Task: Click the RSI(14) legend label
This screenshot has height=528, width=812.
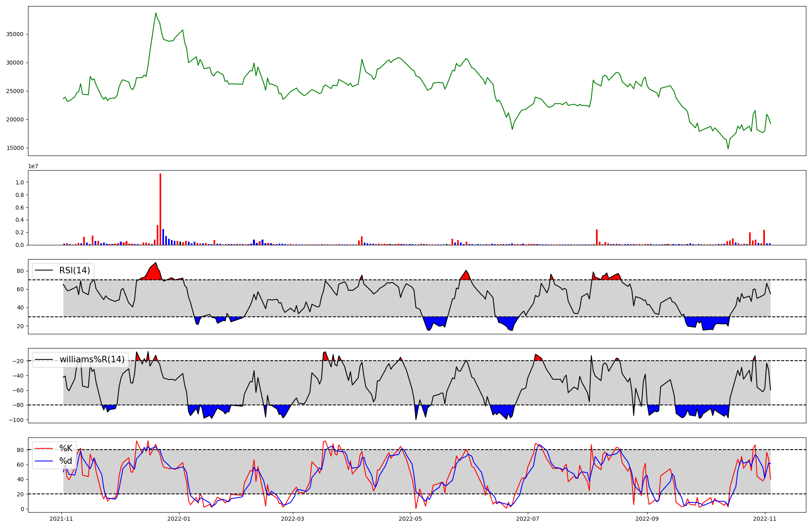Action: click(x=74, y=270)
